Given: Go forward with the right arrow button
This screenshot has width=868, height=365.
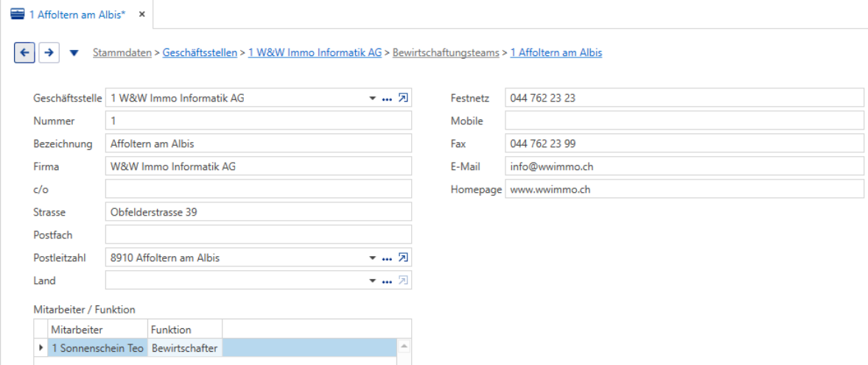Looking at the screenshot, I should 49,52.
